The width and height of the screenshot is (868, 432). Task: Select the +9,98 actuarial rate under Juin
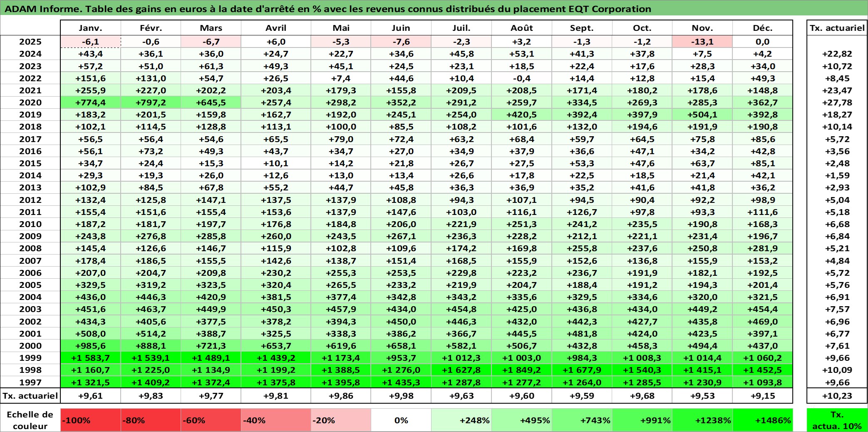pyautogui.click(x=401, y=396)
